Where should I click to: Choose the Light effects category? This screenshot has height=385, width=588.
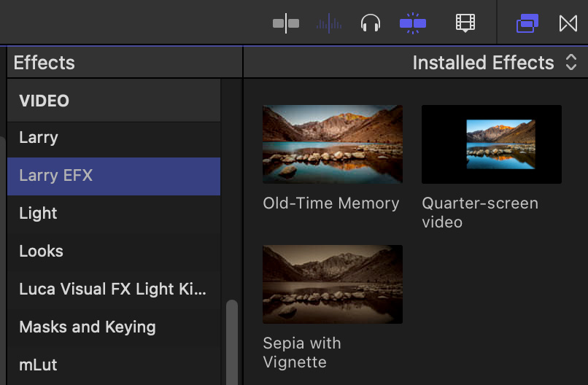pos(38,214)
